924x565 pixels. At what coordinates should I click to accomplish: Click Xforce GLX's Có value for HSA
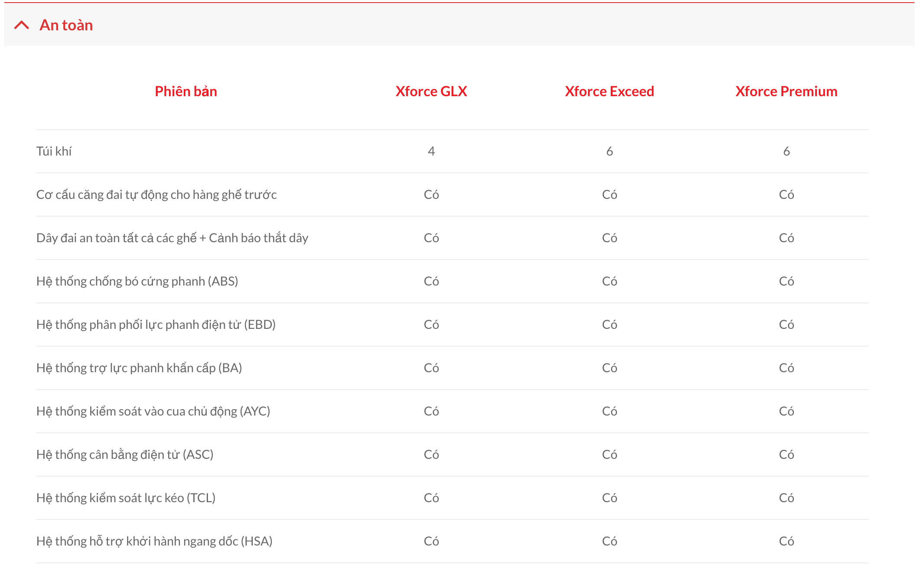tap(431, 541)
